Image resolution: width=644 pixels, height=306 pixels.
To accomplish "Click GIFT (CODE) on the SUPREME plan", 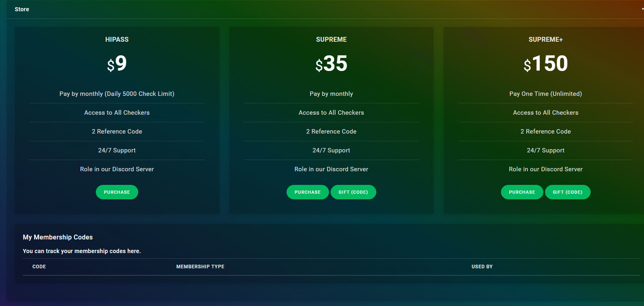I will click(x=353, y=192).
